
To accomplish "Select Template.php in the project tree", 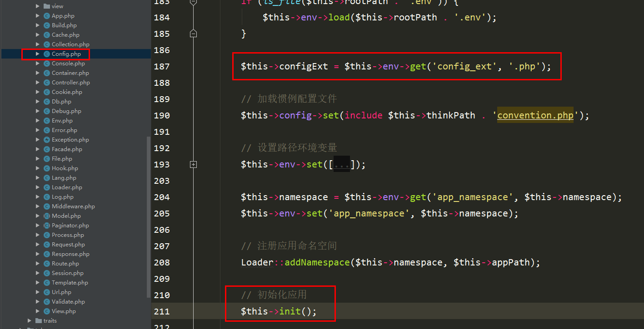I will tap(70, 283).
